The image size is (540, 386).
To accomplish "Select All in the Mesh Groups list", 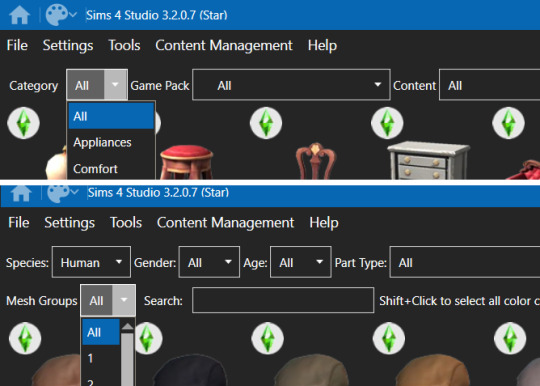I will pyautogui.click(x=101, y=332).
